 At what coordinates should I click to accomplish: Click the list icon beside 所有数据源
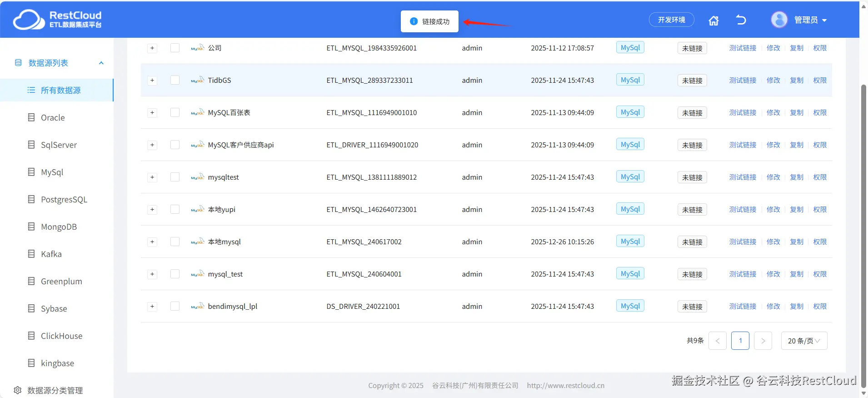coord(31,90)
